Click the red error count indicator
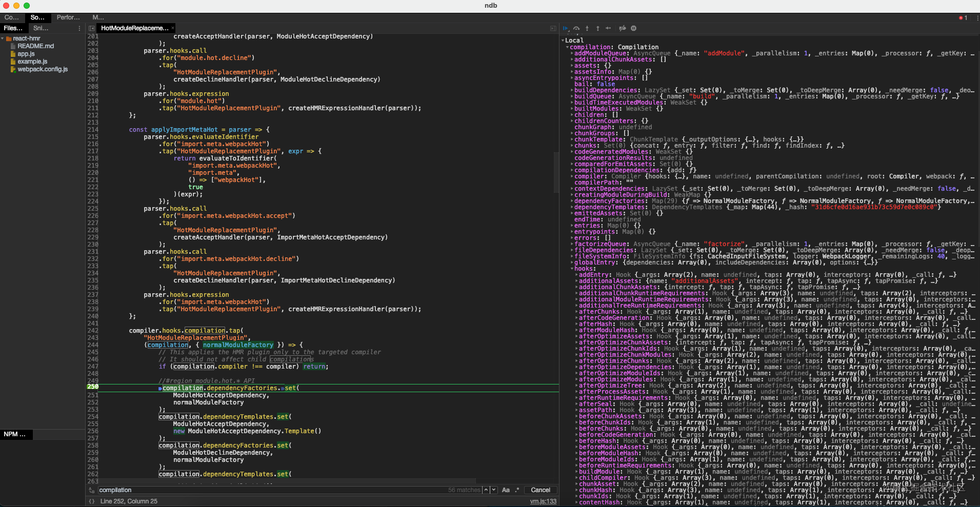Screen dimensions: 980x507 point(963,18)
